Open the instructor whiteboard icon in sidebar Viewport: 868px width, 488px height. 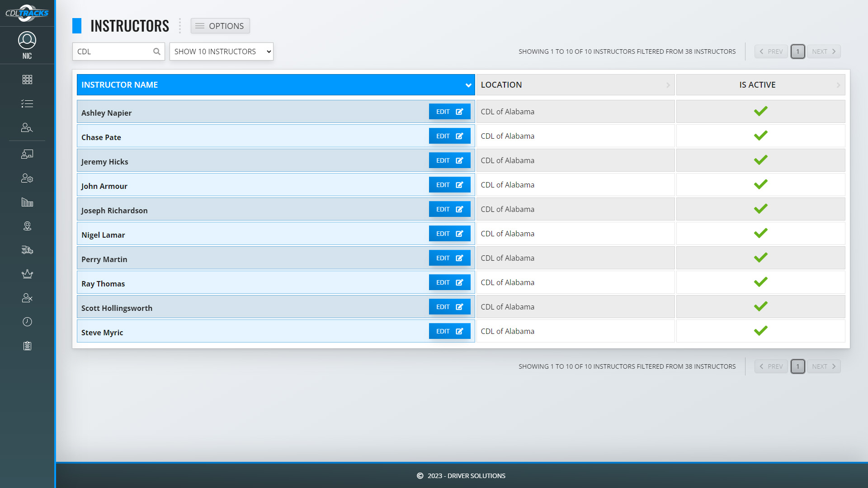pos(27,154)
